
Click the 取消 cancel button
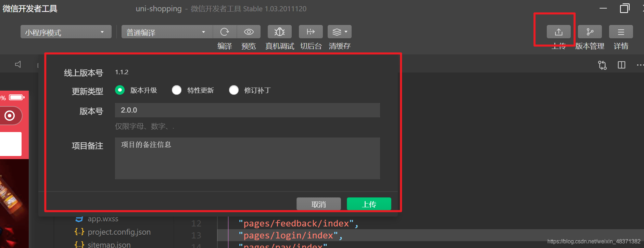coord(319,204)
